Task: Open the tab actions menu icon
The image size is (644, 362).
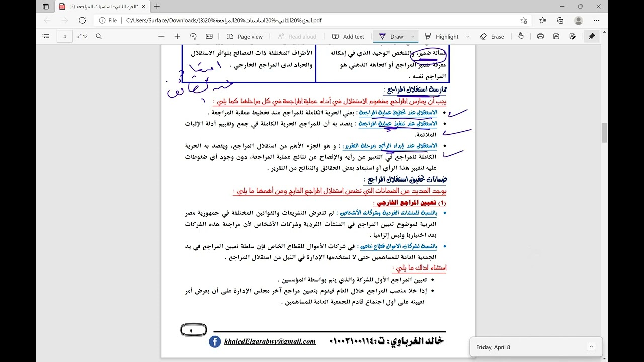Action: pyautogui.click(x=46, y=7)
